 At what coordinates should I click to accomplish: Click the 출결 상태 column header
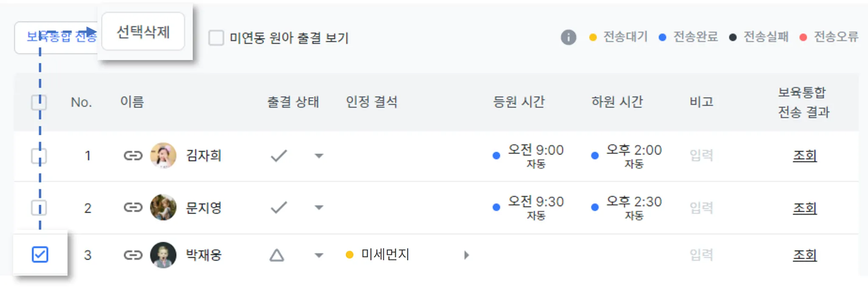coord(293,102)
